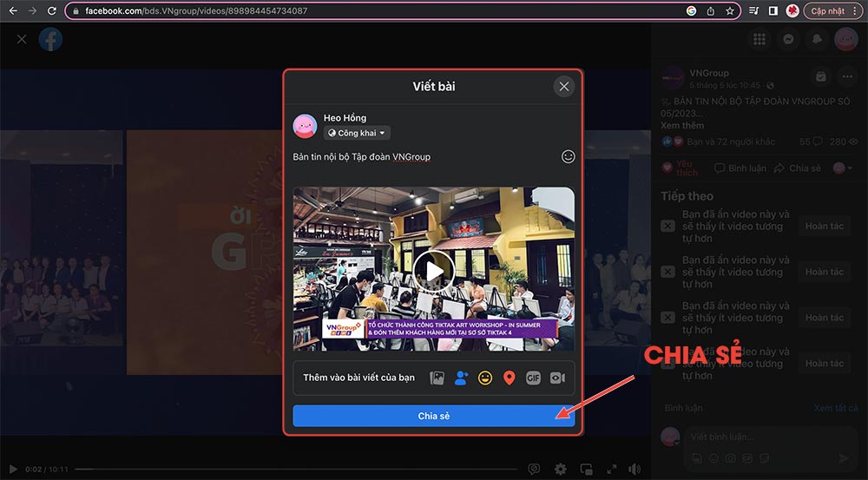
Task: Open video player settings gear
Action: (x=560, y=470)
